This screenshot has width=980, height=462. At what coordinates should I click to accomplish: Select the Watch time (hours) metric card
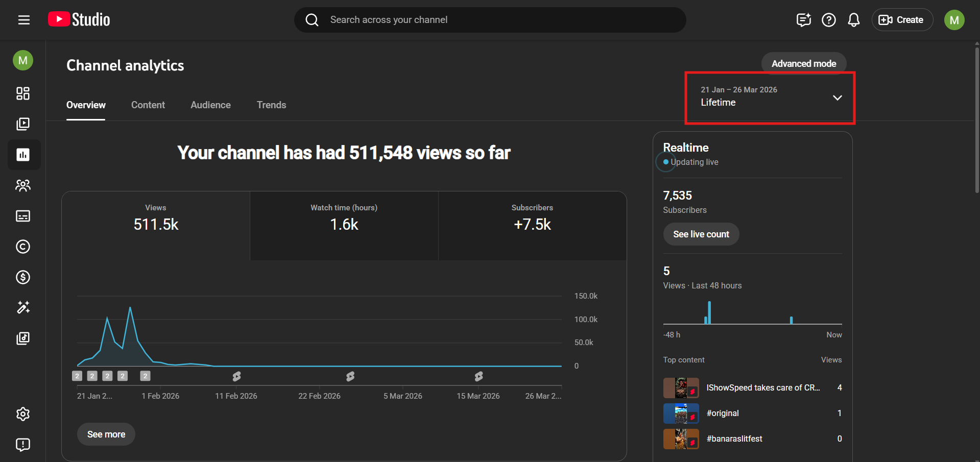344,225
